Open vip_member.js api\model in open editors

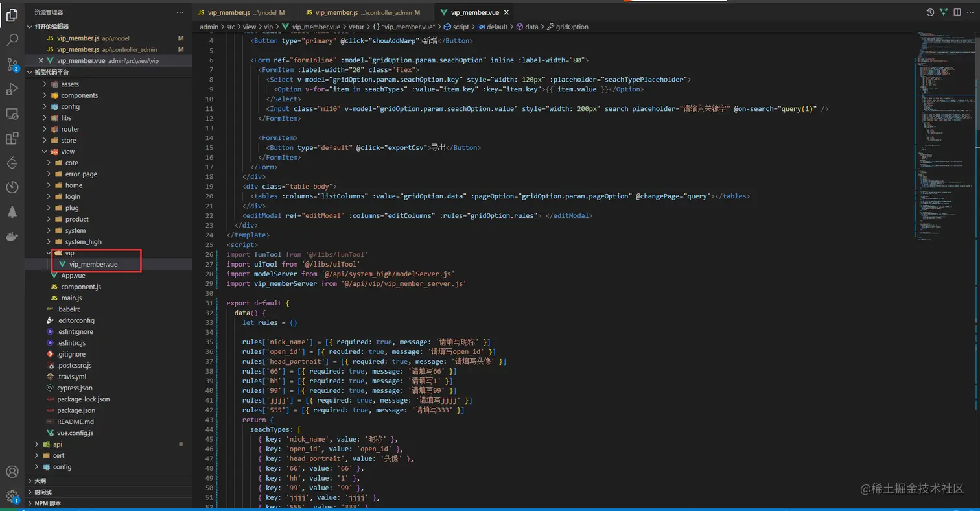(108, 38)
